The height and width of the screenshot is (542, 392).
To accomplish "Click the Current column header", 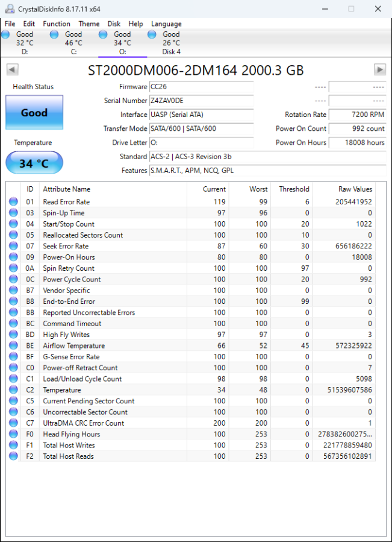I will click(x=208, y=189).
